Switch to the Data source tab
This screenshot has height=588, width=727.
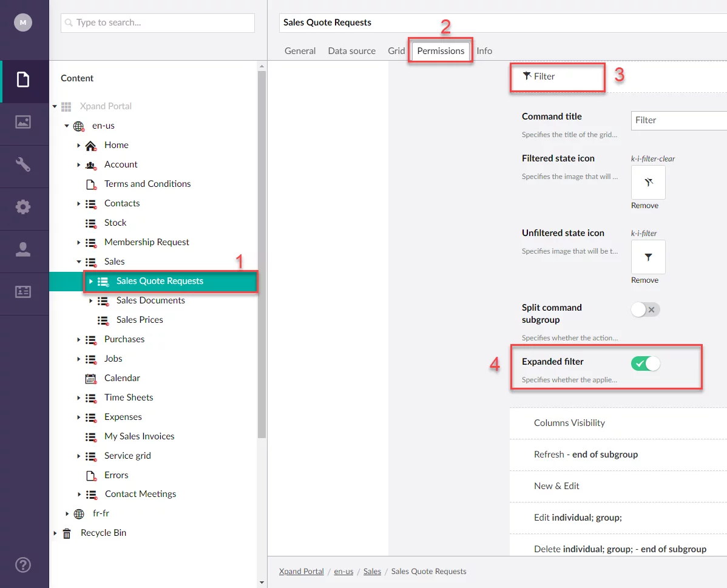click(x=351, y=51)
